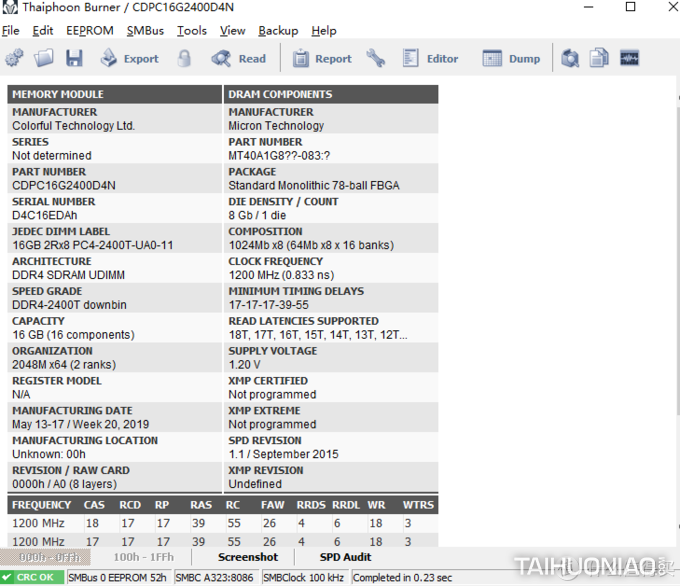Image resolution: width=680 pixels, height=586 pixels.
Task: Click 'DDR4-2400T downbin' speed grade value
Action: pos(69,305)
